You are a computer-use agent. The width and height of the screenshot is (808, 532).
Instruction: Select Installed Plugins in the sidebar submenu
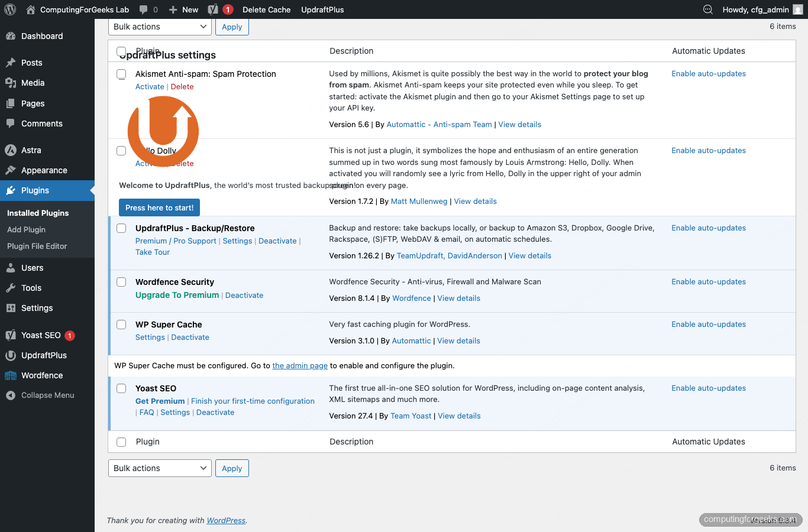click(37, 213)
